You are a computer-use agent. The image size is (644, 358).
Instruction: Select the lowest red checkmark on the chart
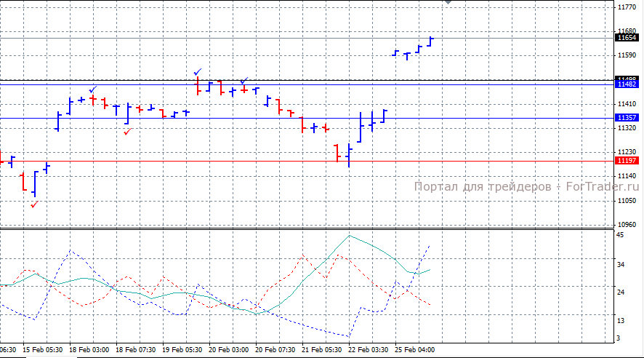click(x=34, y=204)
